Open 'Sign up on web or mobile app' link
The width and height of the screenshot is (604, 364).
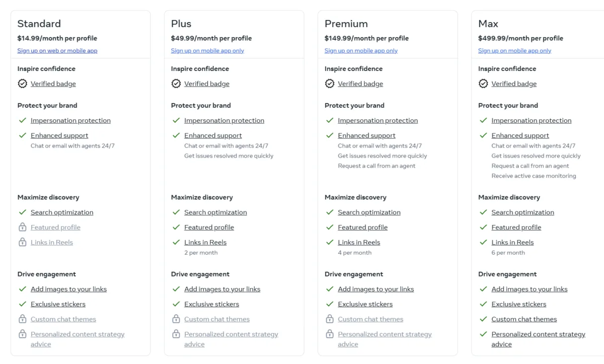57,50
